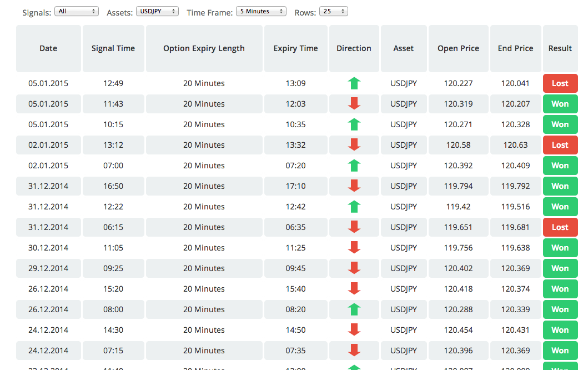The width and height of the screenshot is (588, 370).
Task: Click the green up arrow for 02.01.2015 07:00 signal
Action: (354, 166)
